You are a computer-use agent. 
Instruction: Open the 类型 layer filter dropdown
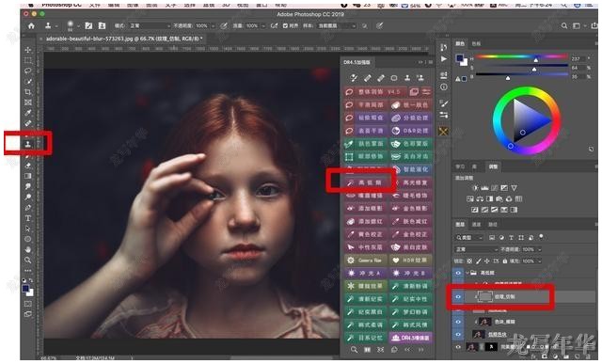coord(469,238)
